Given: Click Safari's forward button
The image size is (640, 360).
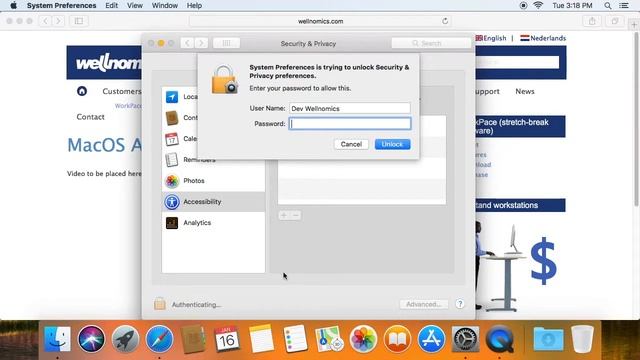Looking at the screenshot, I should (58, 21).
